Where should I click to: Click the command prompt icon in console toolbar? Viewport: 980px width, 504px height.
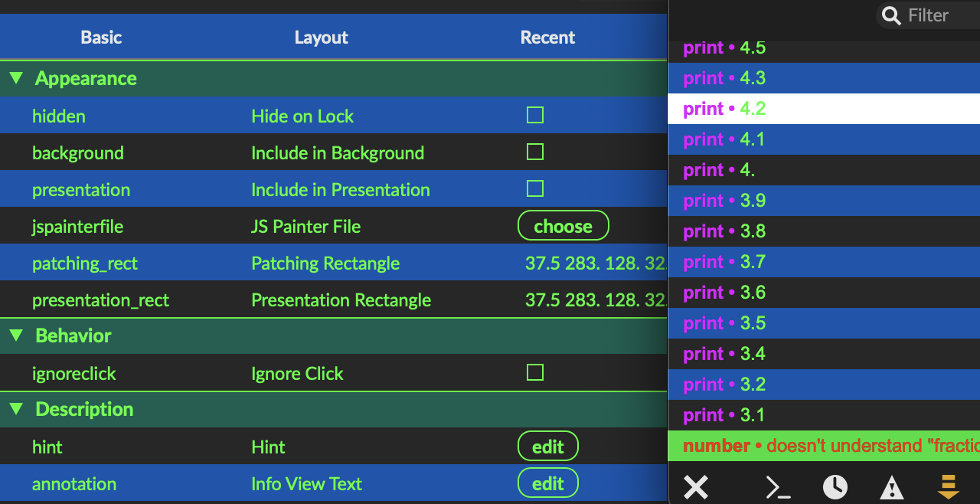[778, 486]
